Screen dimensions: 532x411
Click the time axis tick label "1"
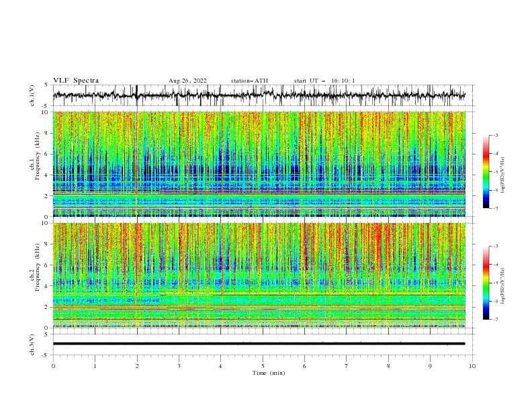(x=95, y=366)
